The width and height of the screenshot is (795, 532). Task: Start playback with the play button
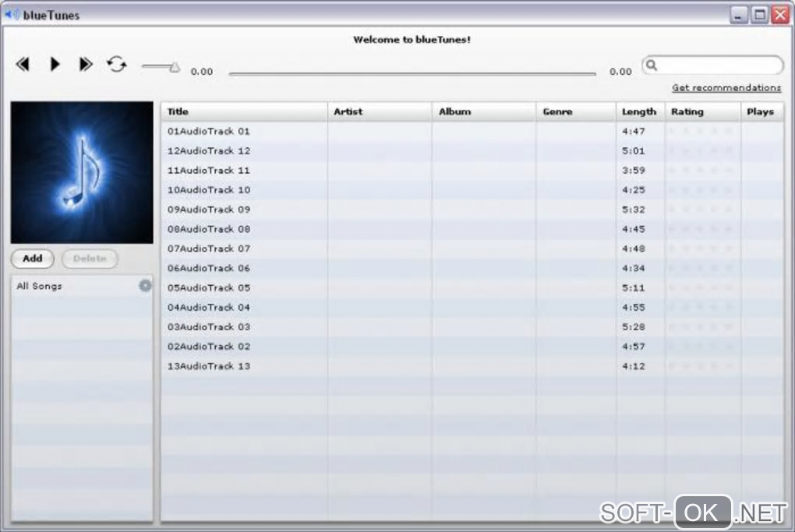(55, 65)
